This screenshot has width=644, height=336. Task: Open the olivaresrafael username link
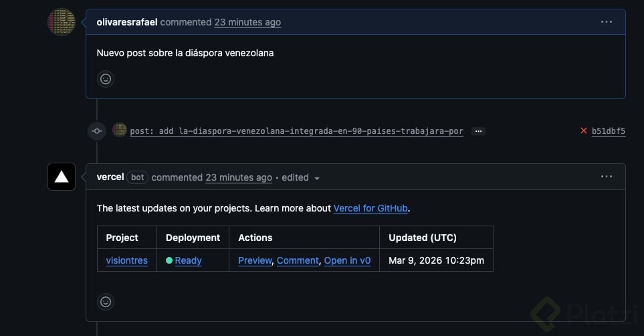click(x=127, y=22)
